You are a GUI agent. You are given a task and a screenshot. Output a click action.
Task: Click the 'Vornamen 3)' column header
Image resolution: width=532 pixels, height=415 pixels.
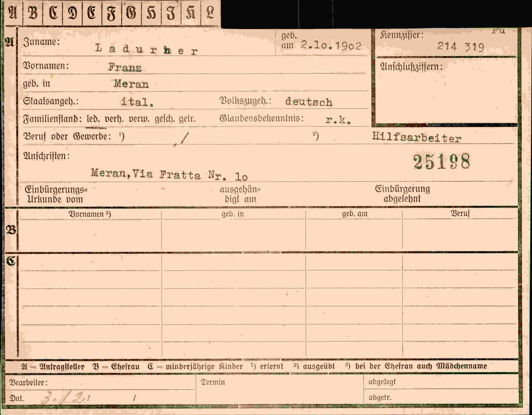[90, 214]
